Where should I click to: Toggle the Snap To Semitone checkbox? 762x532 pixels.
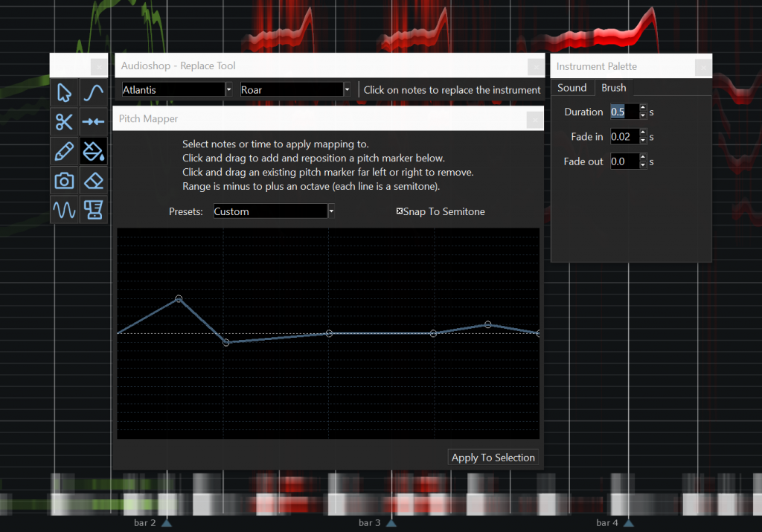coord(400,211)
